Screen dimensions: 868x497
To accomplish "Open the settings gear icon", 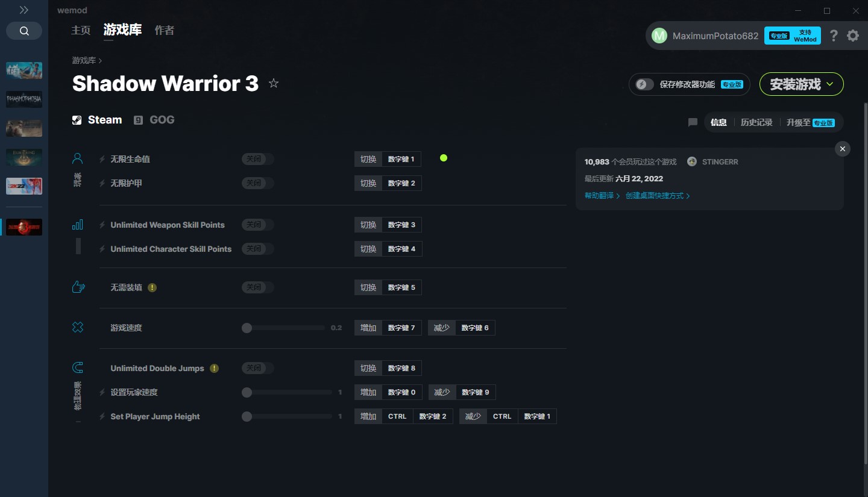I will 853,36.
